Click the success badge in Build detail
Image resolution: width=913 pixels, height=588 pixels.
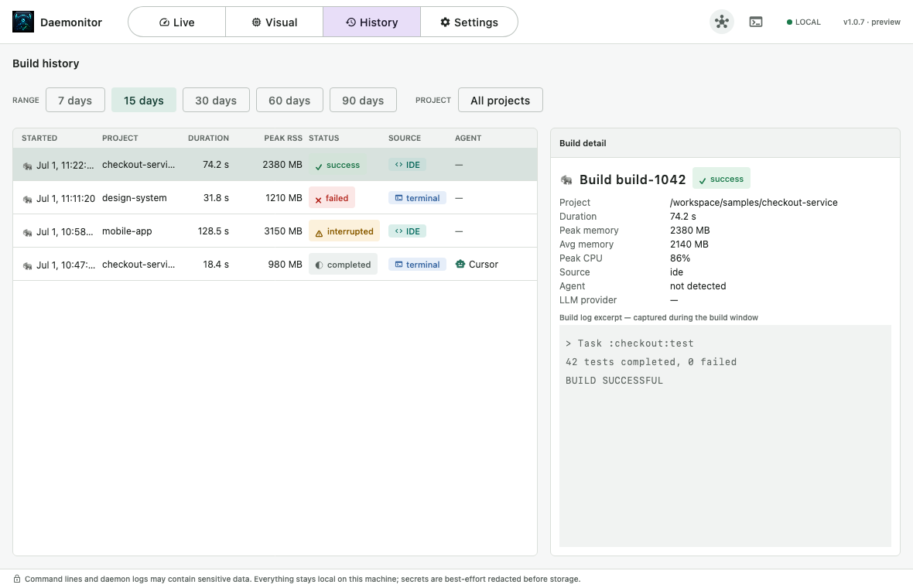721,179
